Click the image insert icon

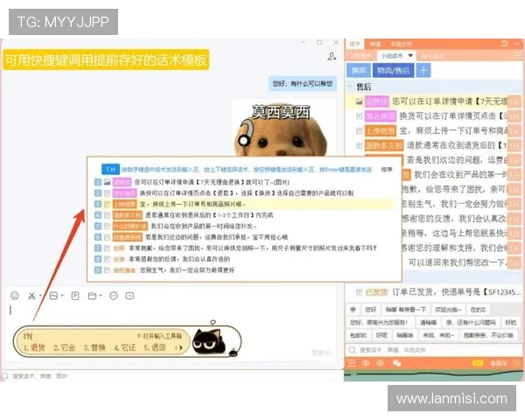click(x=54, y=296)
